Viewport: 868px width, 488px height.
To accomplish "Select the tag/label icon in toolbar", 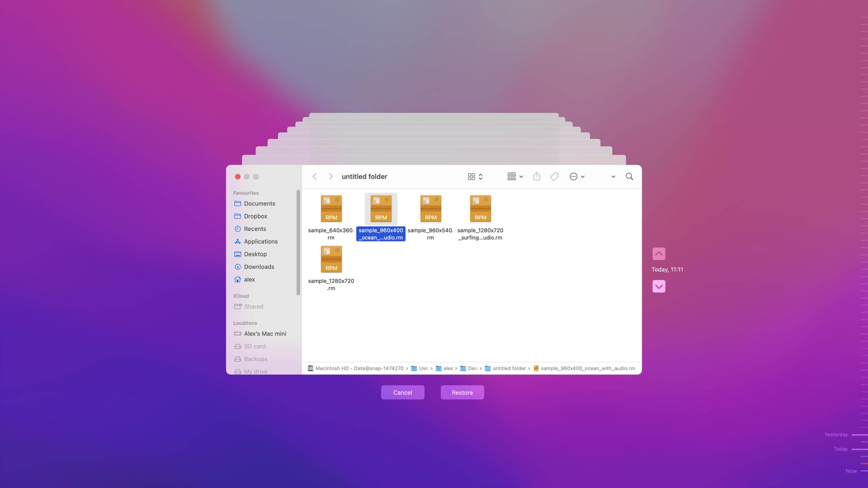I will pos(554,176).
